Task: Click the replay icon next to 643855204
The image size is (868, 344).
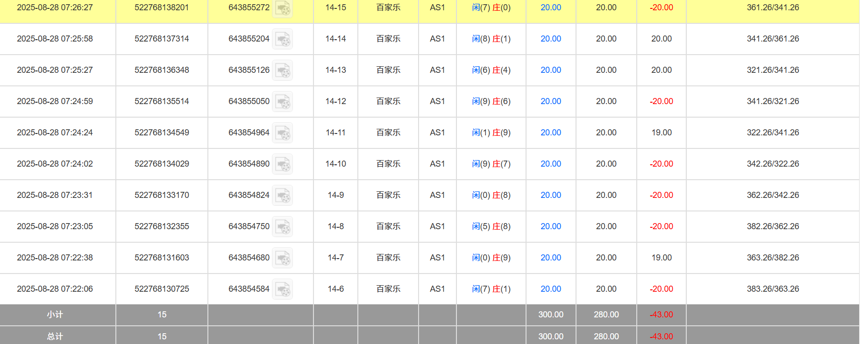Action: point(282,39)
